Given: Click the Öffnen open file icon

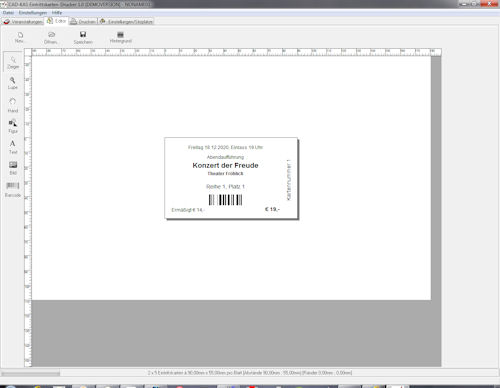Looking at the screenshot, I should coord(51,38).
